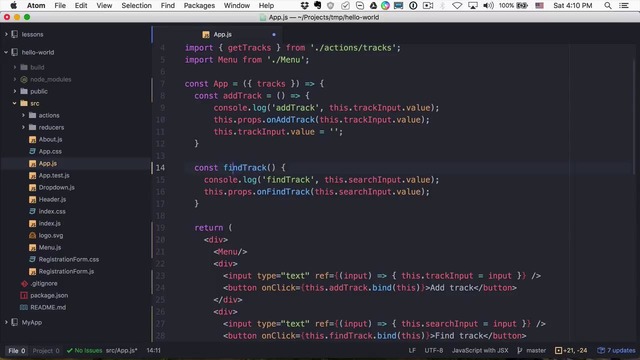Viewport: 640px width, 360px height.
Task: Expand the lessons project folder
Action: (x=6, y=34)
